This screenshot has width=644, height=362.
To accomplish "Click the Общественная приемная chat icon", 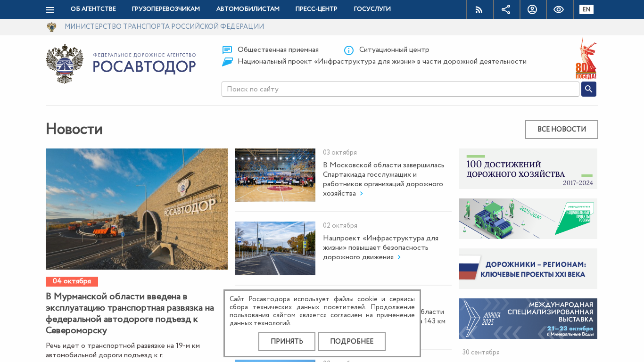I will tap(227, 50).
